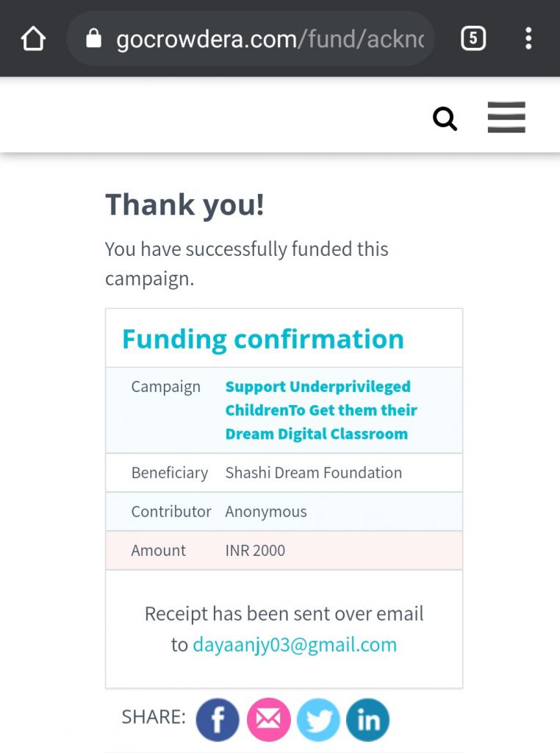560x753 pixels.
Task: Click the site search magnifier icon
Action: (445, 118)
